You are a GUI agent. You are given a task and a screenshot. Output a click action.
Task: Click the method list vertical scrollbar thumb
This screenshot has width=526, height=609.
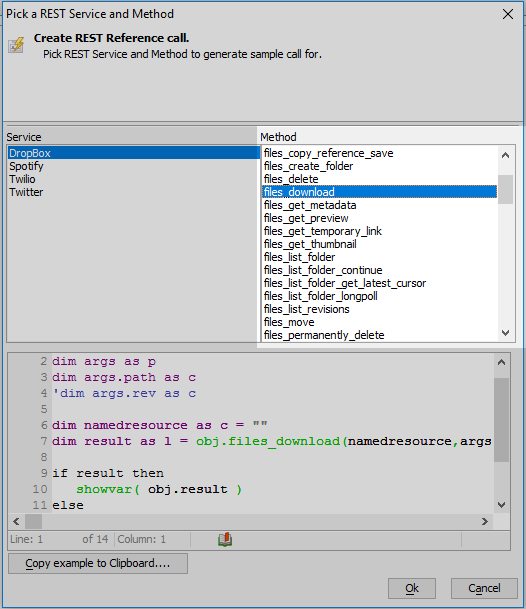pyautogui.click(x=505, y=189)
